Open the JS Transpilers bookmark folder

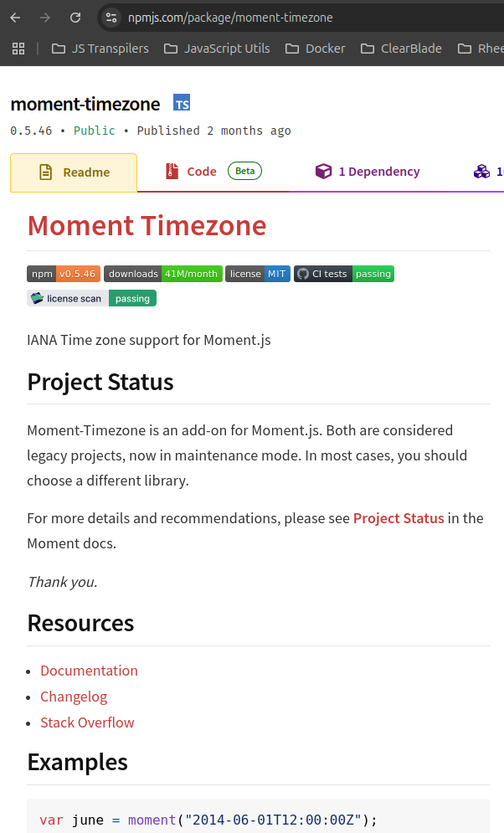coord(100,49)
